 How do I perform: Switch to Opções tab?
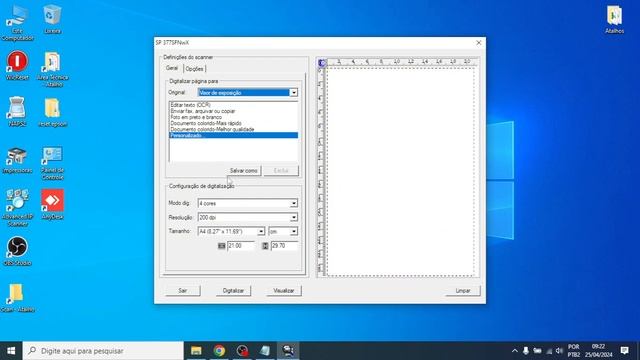pos(194,69)
